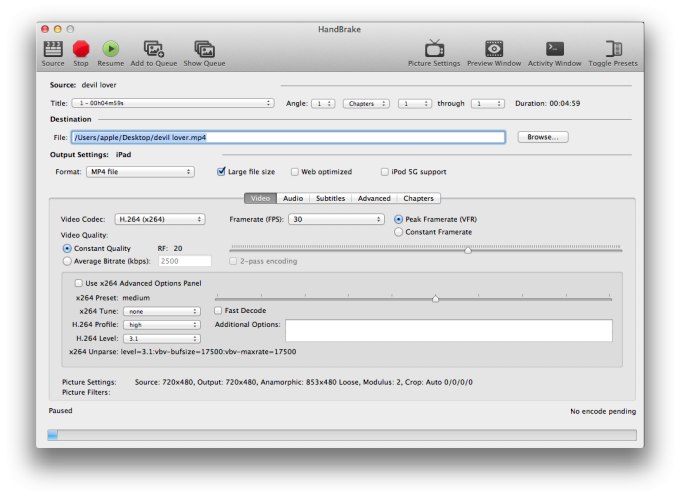The height and width of the screenshot is (498, 680).
Task: Open the end chapter dropdown after through
Action: [x=488, y=104]
